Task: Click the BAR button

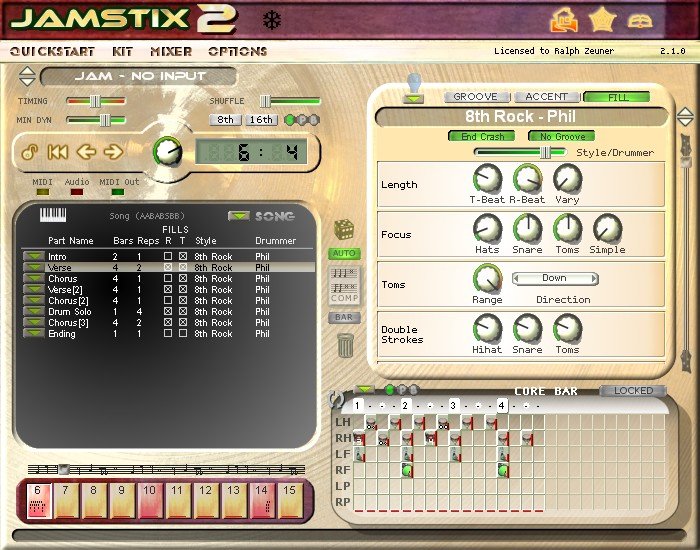Action: coord(344,317)
